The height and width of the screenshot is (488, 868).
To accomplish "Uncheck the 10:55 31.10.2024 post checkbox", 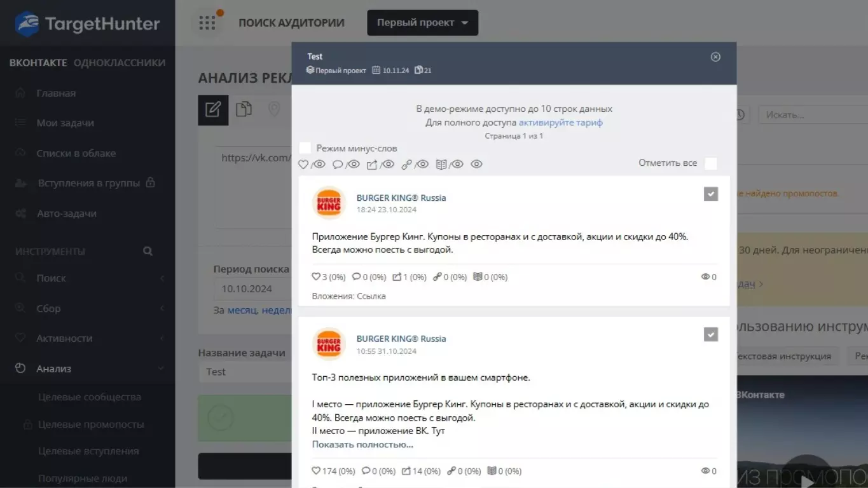I will coord(711,334).
